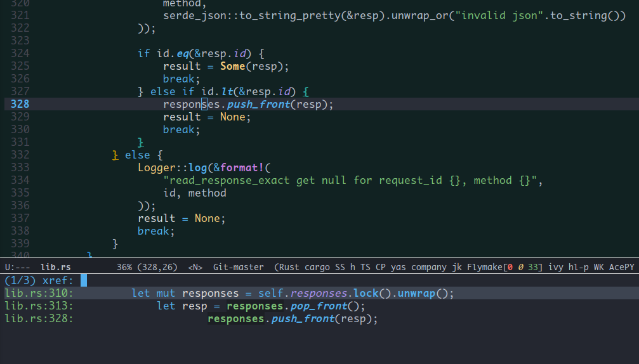Click the else keyword on line 332
Image resolution: width=639 pixels, height=364 pixels.
(x=137, y=155)
